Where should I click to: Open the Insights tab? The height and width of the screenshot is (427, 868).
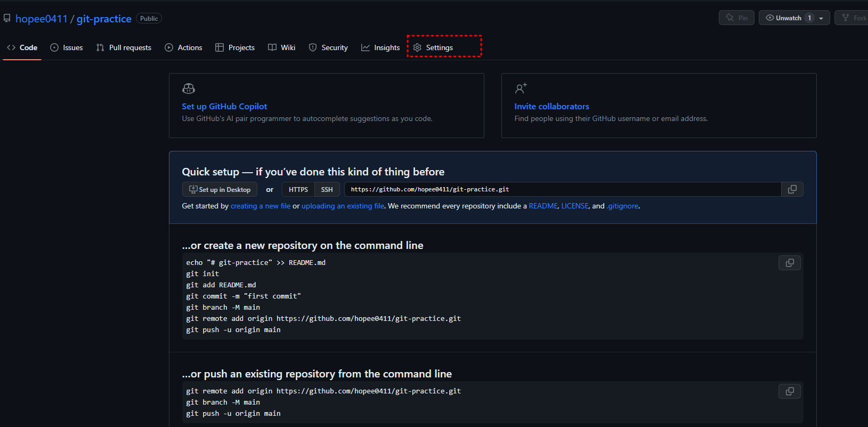point(380,47)
